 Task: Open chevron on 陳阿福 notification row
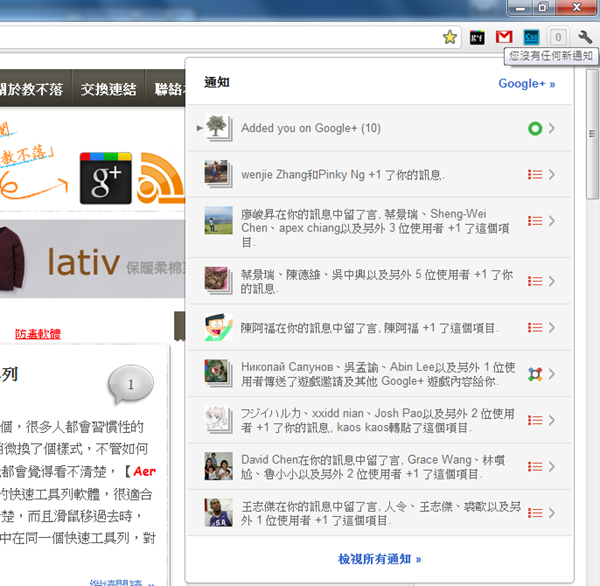coord(552,327)
